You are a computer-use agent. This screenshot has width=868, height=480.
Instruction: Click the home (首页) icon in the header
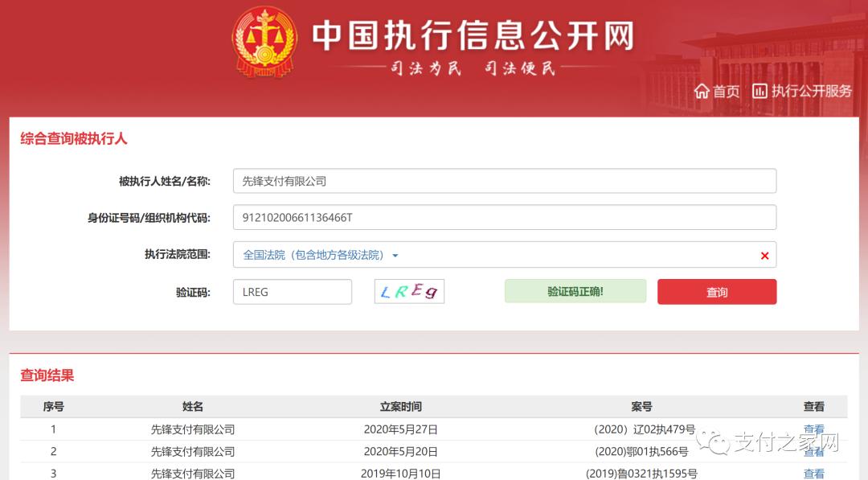701,91
